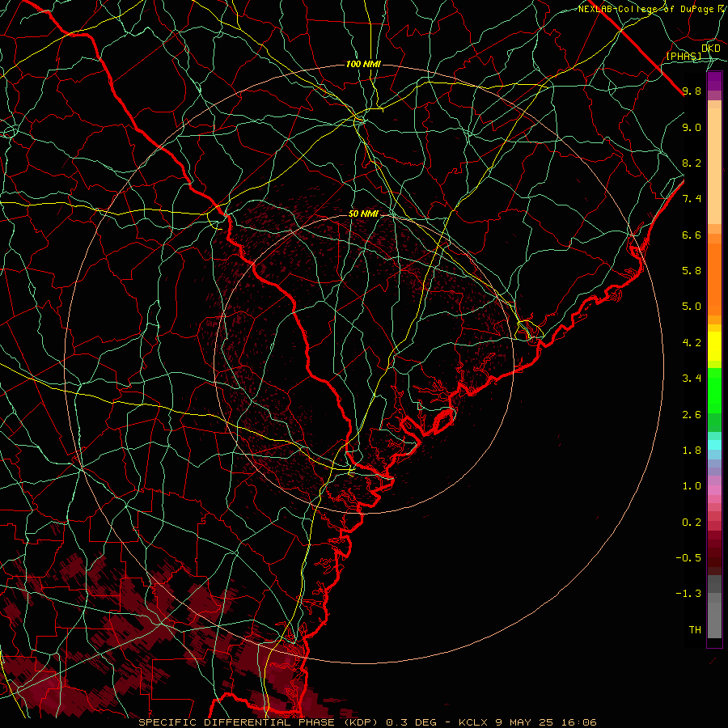728x728 pixels.
Task: Pick the yellow band on the legend
Action: pyautogui.click(x=714, y=346)
